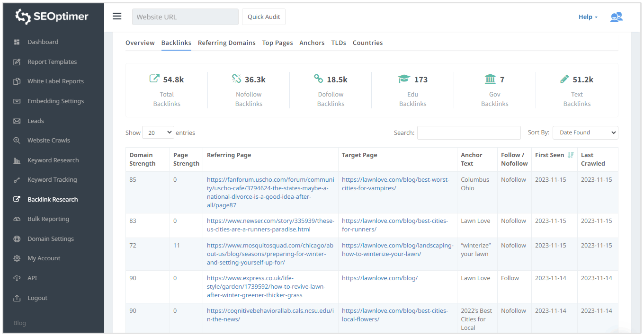This screenshot has width=644, height=336.
Task: Open the newser.com referring page link
Action: tap(270, 225)
